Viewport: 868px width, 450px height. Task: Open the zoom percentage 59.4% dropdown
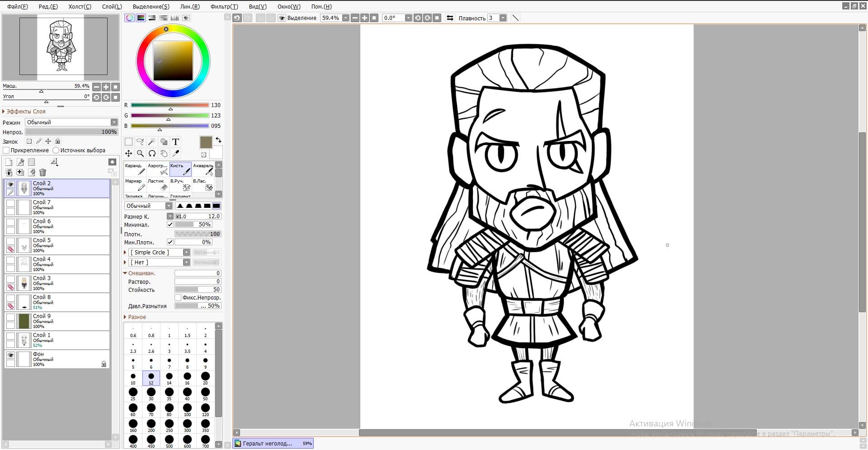(x=346, y=18)
